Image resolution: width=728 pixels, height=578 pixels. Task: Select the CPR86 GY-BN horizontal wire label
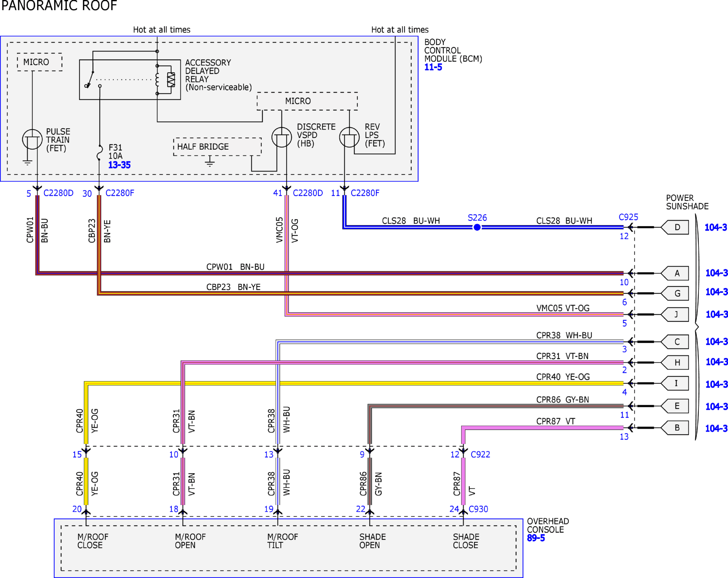(x=563, y=400)
